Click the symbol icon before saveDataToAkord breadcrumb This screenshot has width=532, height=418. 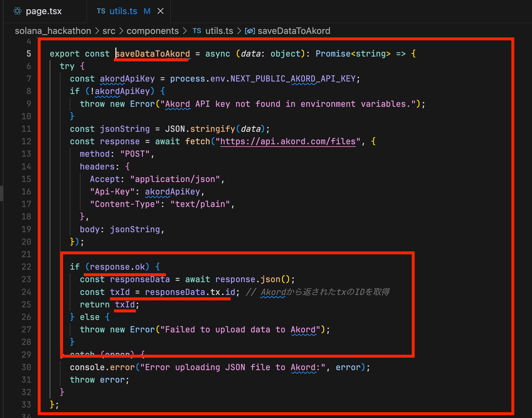point(250,31)
